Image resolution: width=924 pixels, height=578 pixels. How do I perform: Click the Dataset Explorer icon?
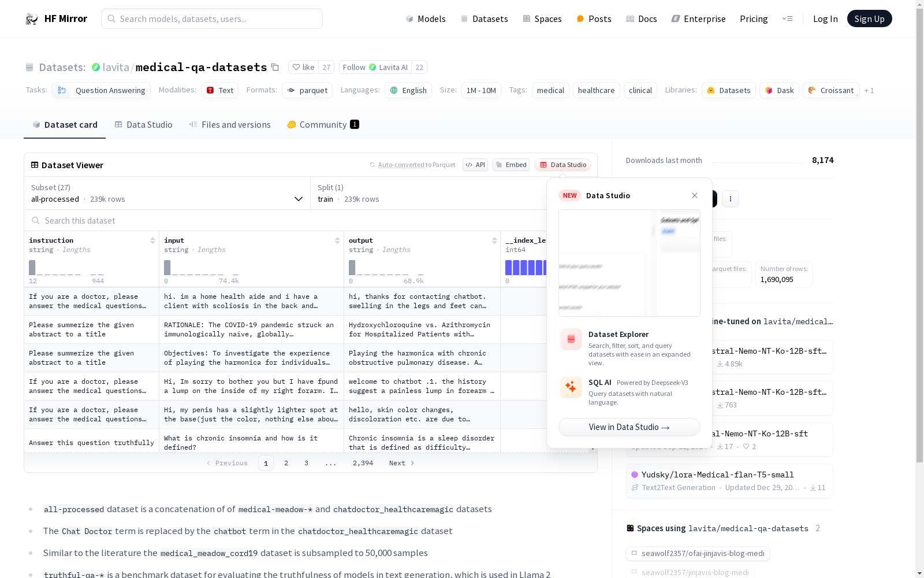tap(571, 339)
